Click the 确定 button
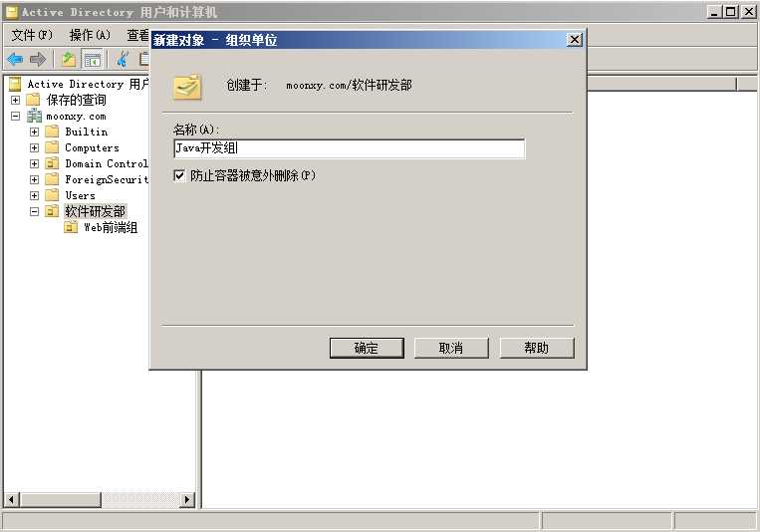This screenshot has width=760, height=532. 367,348
